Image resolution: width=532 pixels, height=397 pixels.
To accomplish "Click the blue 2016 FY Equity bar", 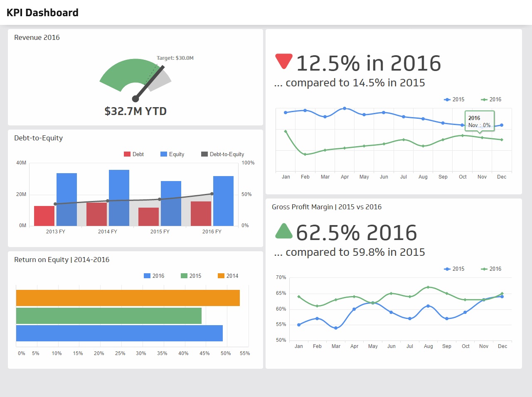I will click(x=223, y=201).
